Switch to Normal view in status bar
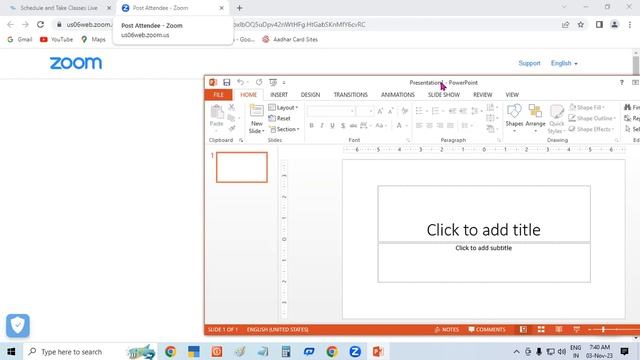This screenshot has width=640, height=360. point(523,329)
